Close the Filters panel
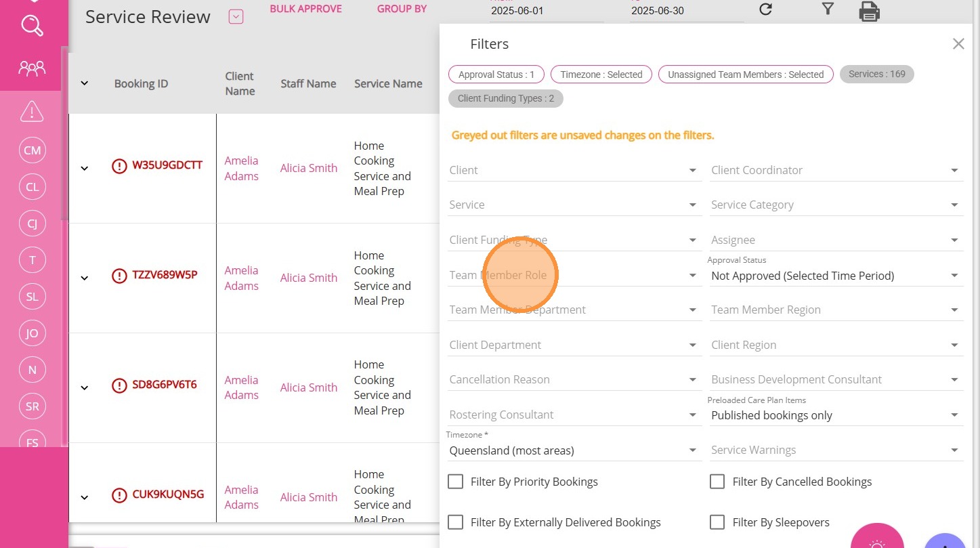This screenshot has width=980, height=548. [958, 44]
